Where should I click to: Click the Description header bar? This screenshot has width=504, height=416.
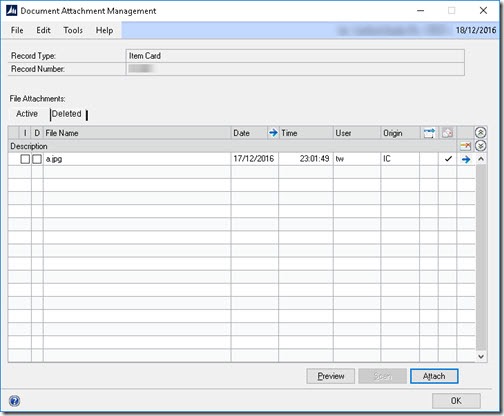[232, 146]
